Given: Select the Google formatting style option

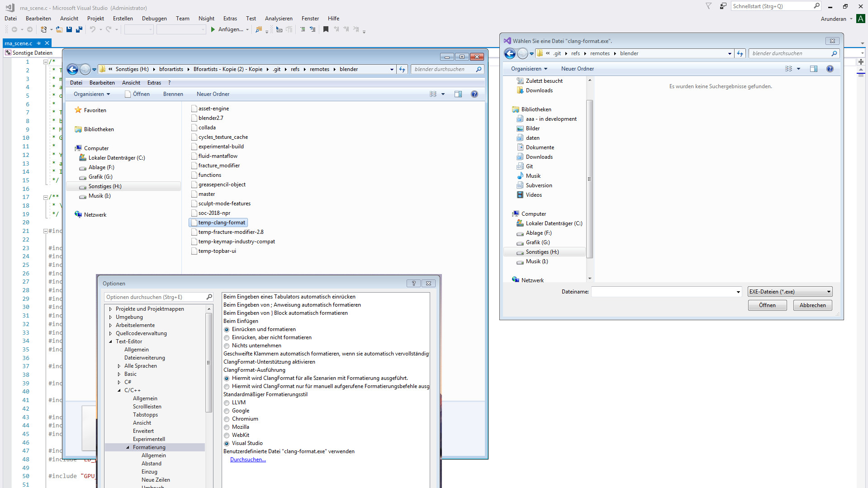Looking at the screenshot, I should click(227, 411).
